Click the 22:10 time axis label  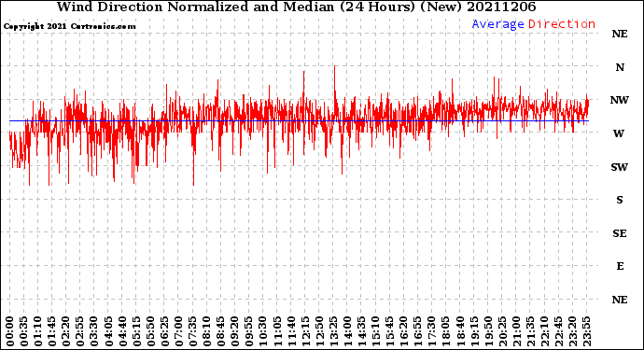point(544,331)
